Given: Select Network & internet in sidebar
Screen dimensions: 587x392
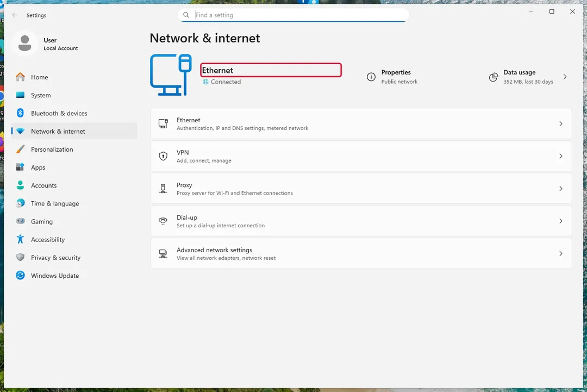Looking at the screenshot, I should click(x=74, y=131).
